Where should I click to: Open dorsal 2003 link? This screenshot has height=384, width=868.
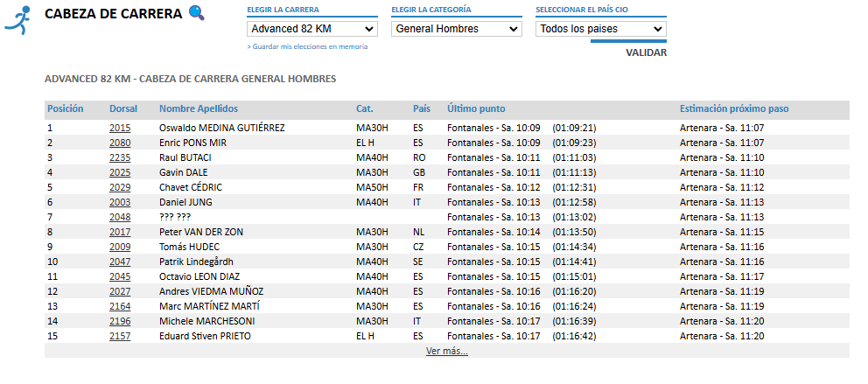tap(120, 202)
